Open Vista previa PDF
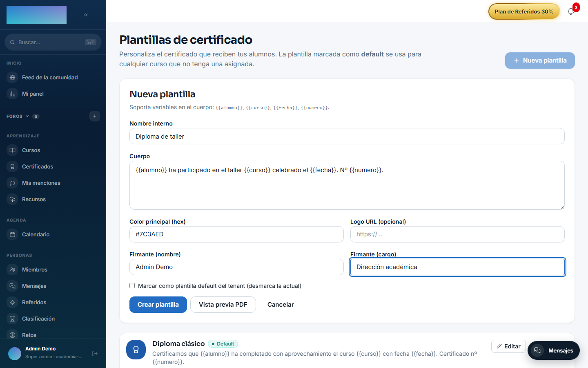 click(x=223, y=305)
